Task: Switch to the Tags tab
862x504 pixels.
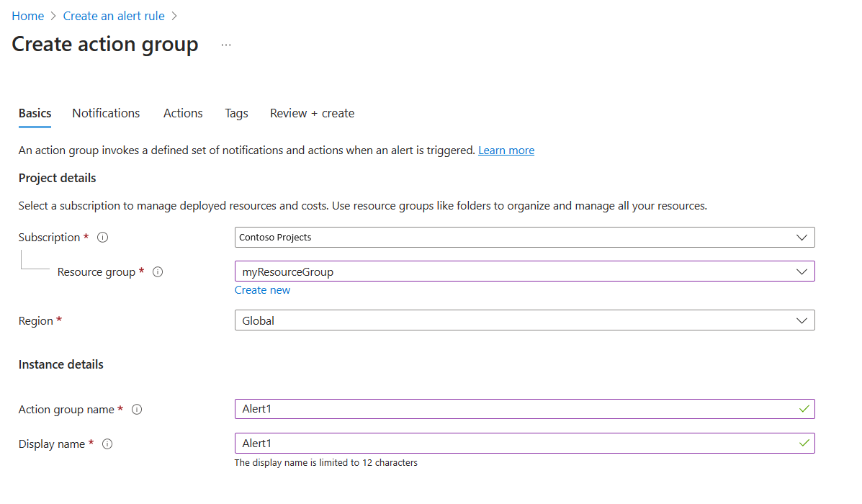Action: 236,113
